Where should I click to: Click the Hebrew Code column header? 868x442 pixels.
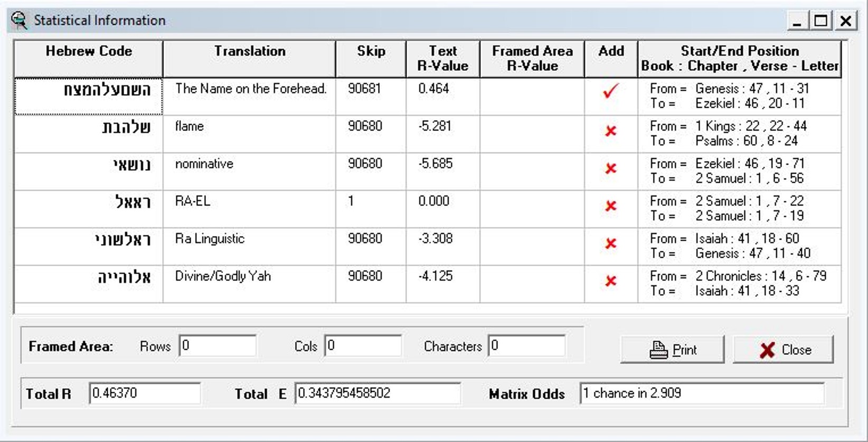click(89, 59)
